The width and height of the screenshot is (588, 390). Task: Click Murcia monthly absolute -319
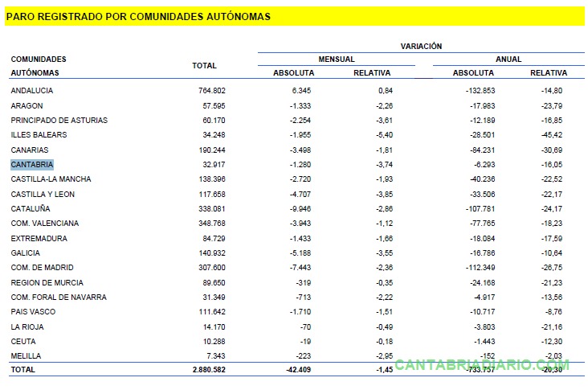304,283
